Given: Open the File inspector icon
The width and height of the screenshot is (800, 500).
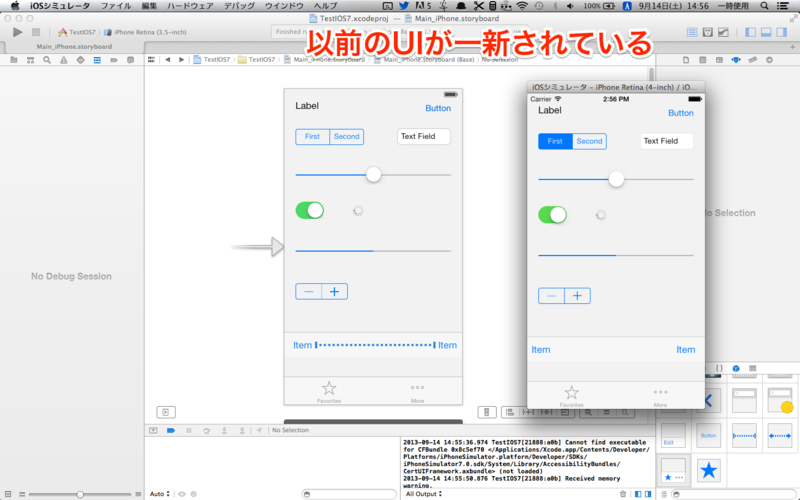Looking at the screenshot, I should [686, 60].
